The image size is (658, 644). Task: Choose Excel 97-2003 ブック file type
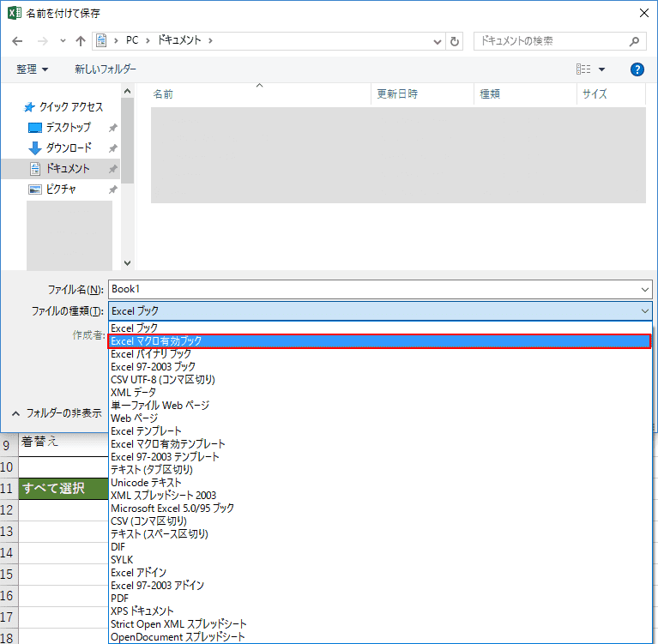click(x=380, y=367)
